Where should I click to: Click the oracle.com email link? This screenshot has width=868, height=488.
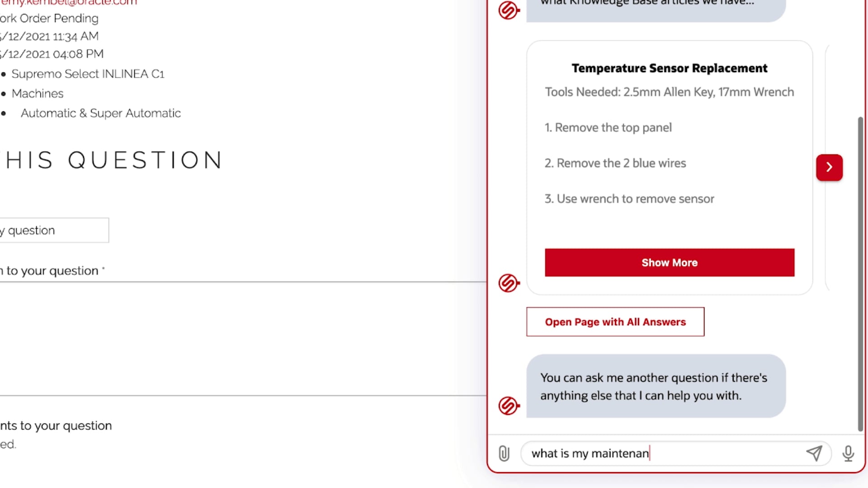point(69,3)
